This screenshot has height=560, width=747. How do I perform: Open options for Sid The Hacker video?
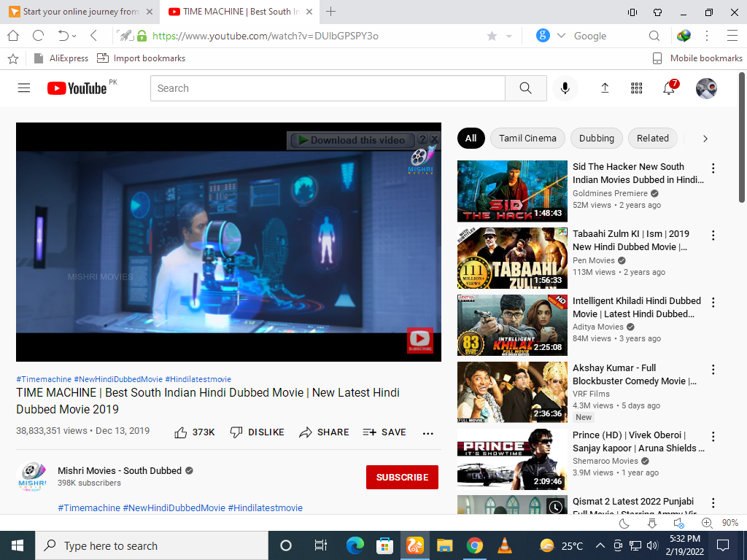click(713, 168)
